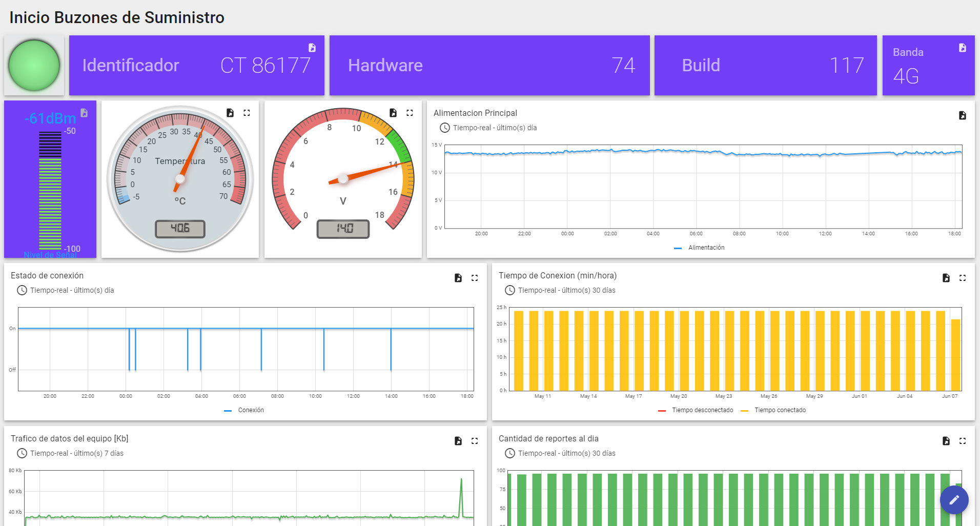Viewport: 980px width, 526px height.
Task: Click the Jun 07 bar in Tiempo de Conexion
Action: tap(955, 355)
